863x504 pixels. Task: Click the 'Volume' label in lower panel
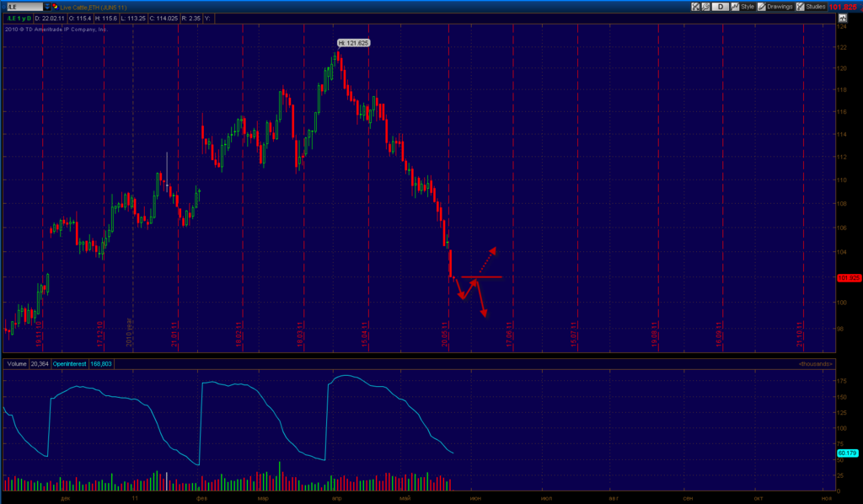pos(17,364)
